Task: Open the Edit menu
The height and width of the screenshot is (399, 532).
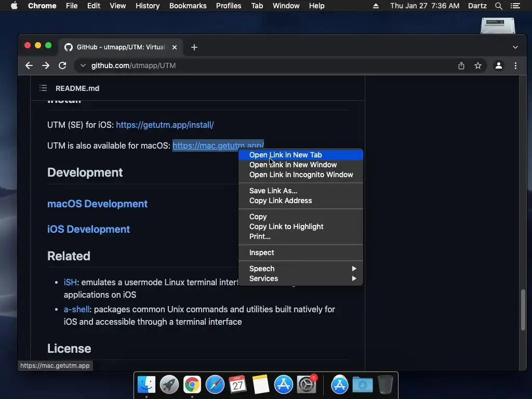Action: (x=94, y=6)
